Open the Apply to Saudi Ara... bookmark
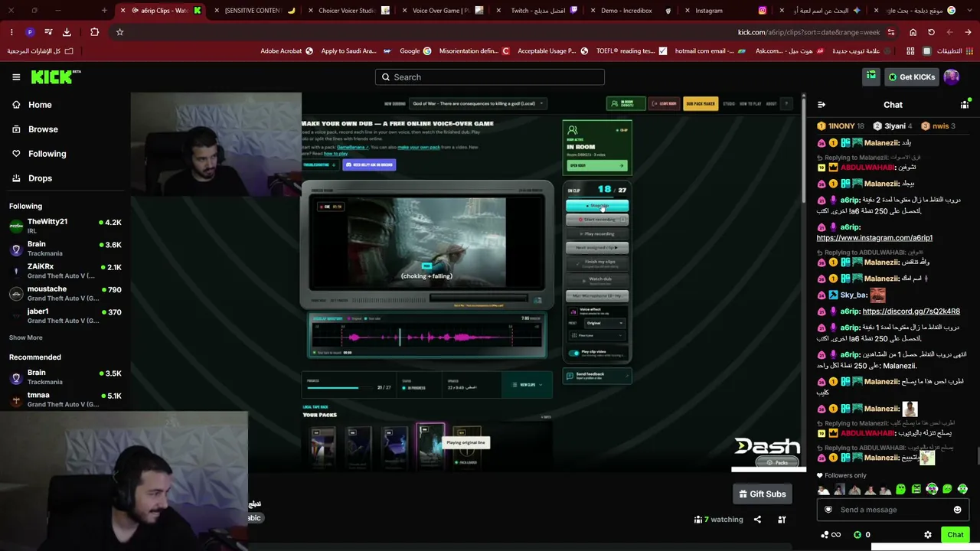Image resolution: width=980 pixels, height=551 pixels. [356, 51]
